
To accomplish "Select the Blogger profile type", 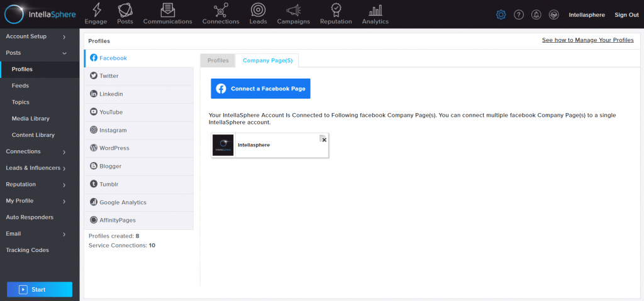I will click(x=139, y=167).
